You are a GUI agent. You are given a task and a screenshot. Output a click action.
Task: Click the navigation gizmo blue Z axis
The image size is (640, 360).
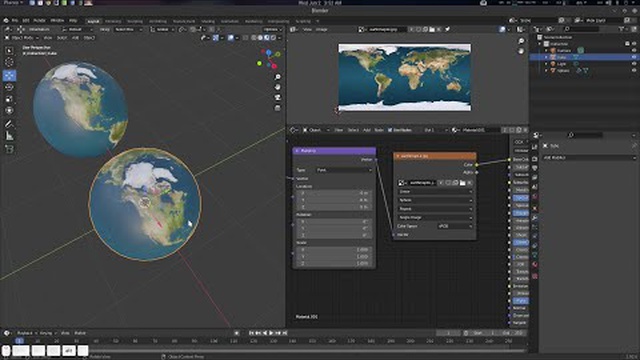[269, 53]
